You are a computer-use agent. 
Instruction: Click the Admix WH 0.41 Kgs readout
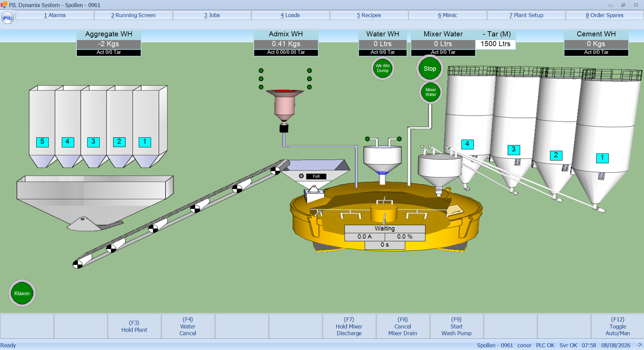tap(286, 44)
